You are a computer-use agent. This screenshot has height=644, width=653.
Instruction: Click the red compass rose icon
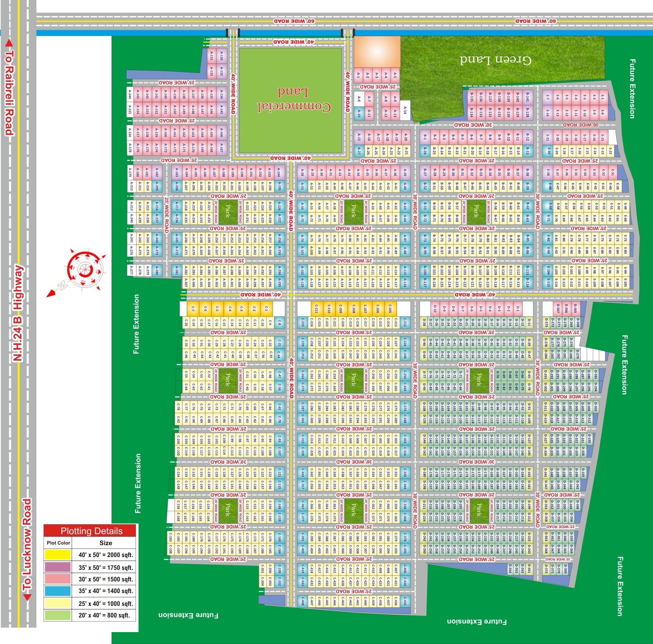click(x=85, y=269)
